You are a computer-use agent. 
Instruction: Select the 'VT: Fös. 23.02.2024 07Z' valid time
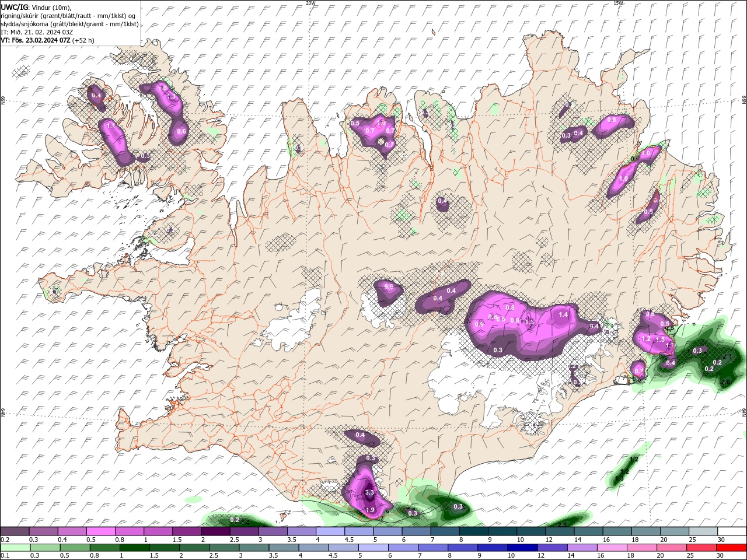(36, 40)
